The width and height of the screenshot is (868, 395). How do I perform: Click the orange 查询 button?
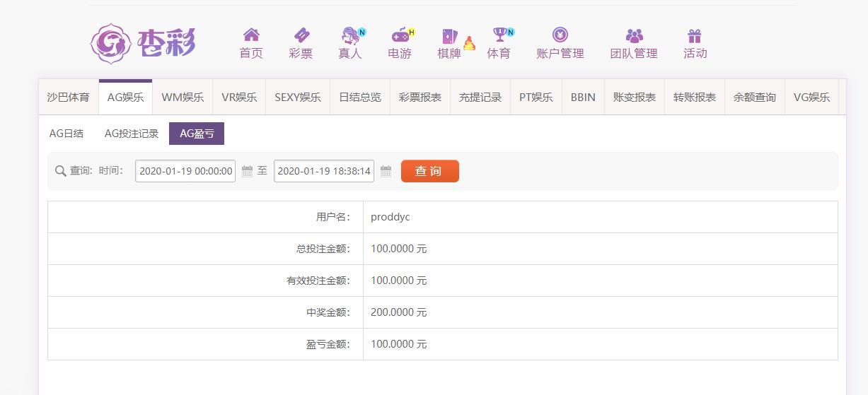pyautogui.click(x=430, y=171)
